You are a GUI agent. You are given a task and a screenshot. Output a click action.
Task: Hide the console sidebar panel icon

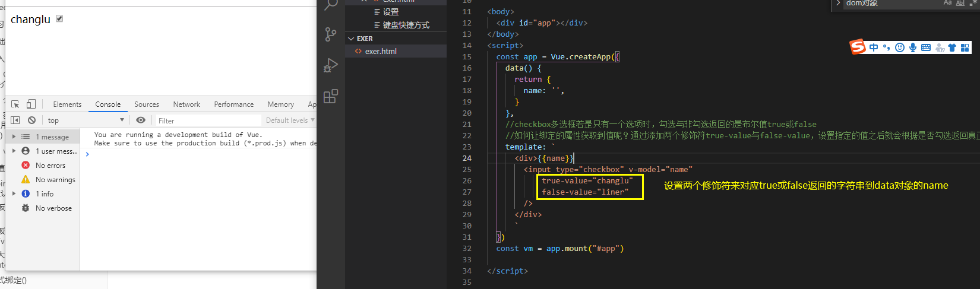15,120
